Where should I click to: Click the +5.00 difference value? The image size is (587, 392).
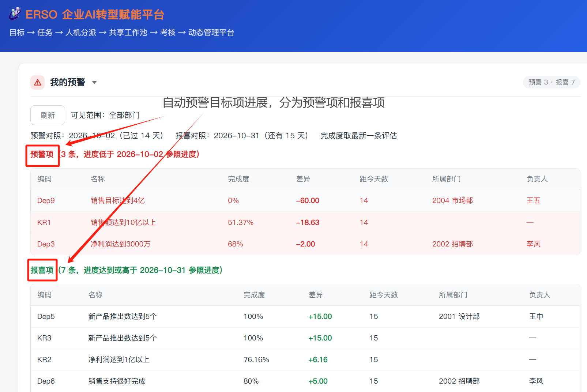click(318, 381)
